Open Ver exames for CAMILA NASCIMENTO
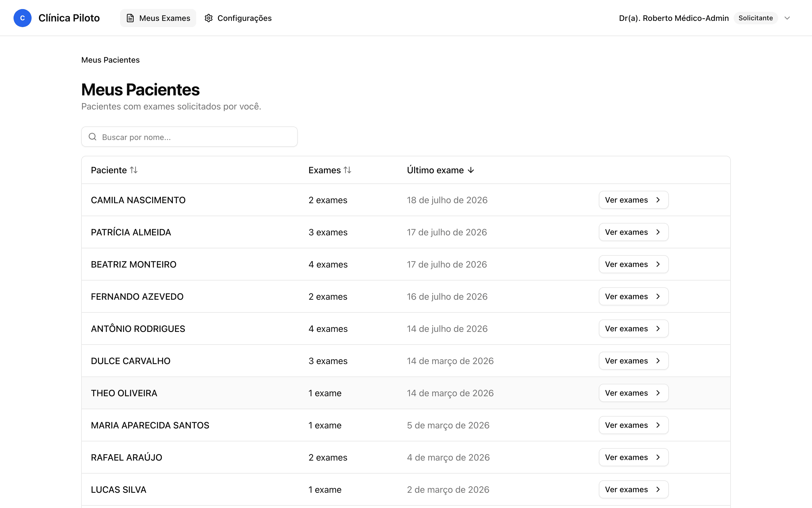Image resolution: width=812 pixels, height=508 pixels. point(634,200)
